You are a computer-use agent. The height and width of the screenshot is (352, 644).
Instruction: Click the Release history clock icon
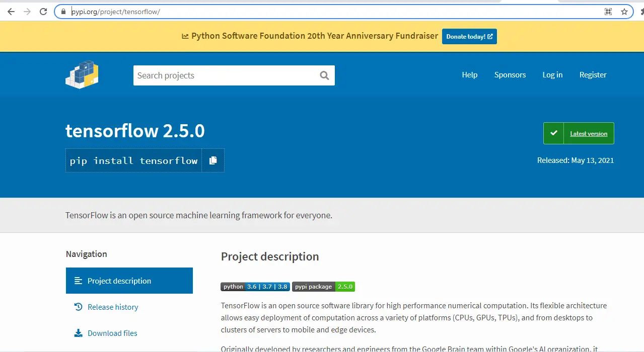[78, 307]
